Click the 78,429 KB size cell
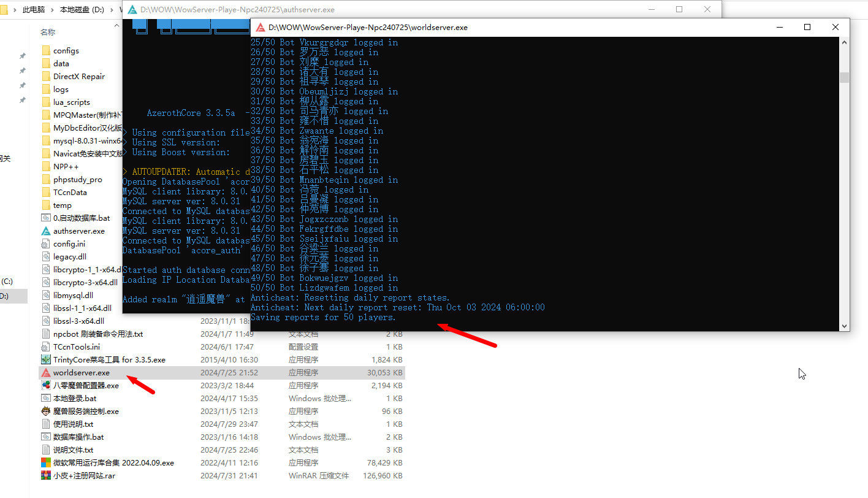 385,462
